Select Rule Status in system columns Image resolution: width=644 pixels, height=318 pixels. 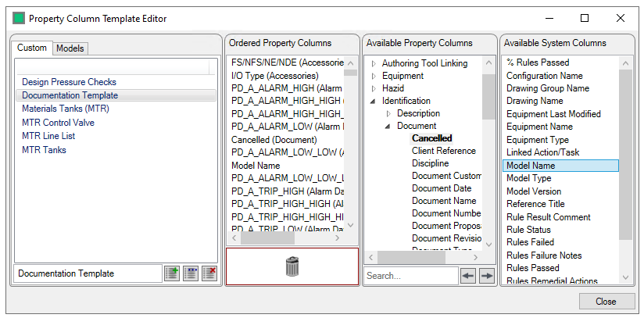pos(528,230)
